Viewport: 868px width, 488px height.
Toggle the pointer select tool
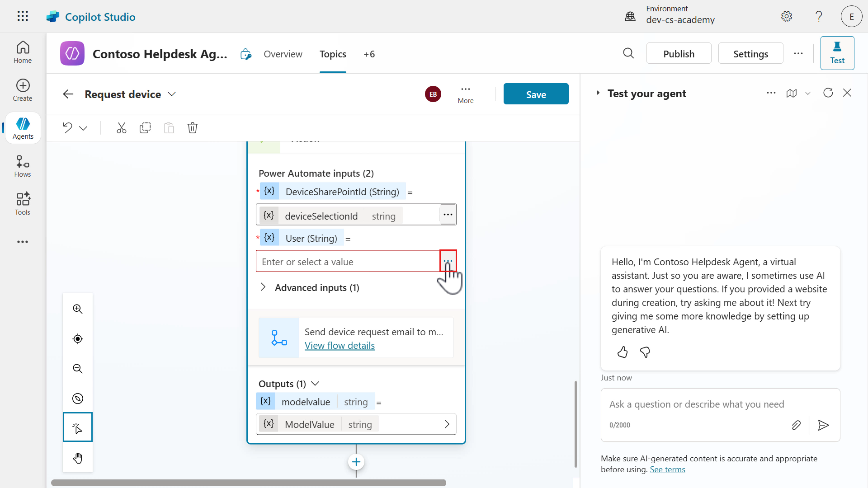[x=78, y=427]
